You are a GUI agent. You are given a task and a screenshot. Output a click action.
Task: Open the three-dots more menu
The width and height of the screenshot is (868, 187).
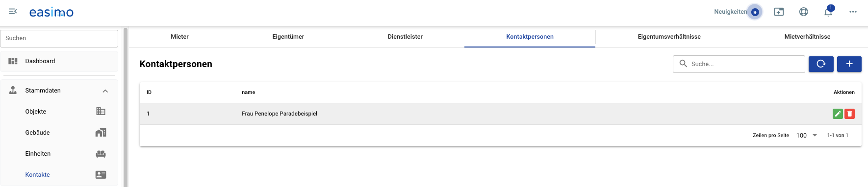(x=853, y=12)
